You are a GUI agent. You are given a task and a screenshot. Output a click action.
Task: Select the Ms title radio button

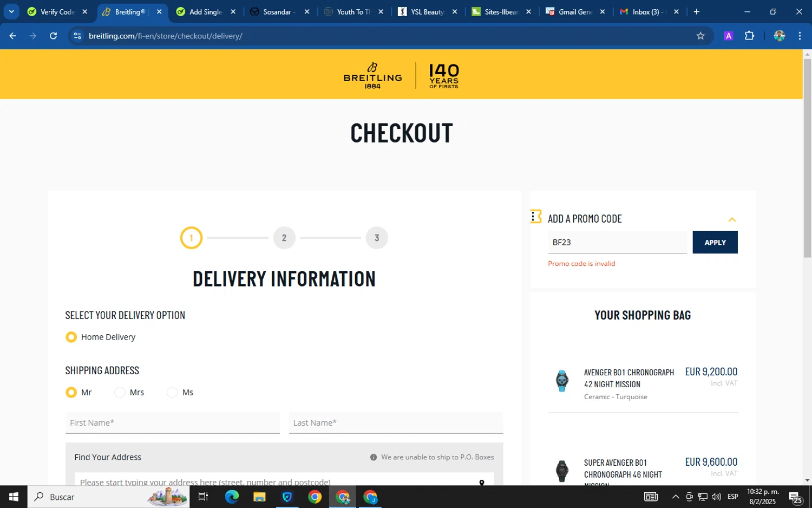[172, 392]
